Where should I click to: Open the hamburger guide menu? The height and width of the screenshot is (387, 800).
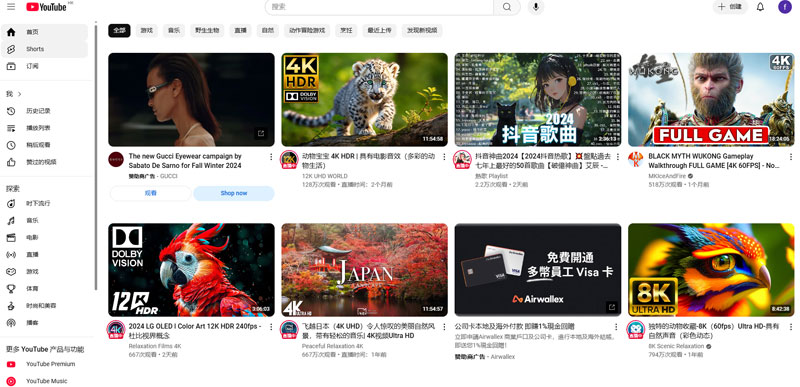11,7
